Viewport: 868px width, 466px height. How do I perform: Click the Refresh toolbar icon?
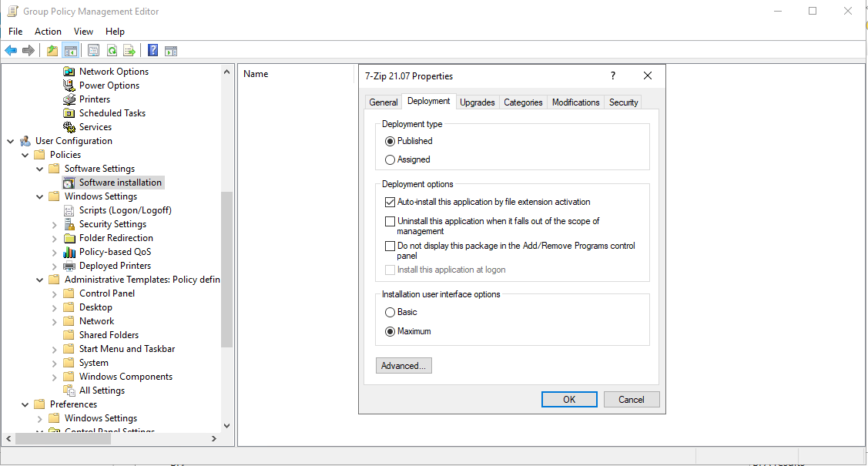coord(112,51)
